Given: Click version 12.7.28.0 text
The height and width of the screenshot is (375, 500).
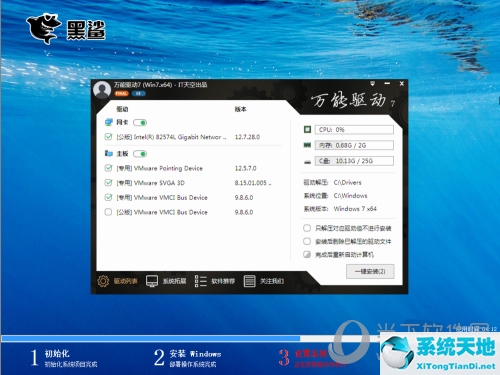Looking at the screenshot, I should pos(247,137).
